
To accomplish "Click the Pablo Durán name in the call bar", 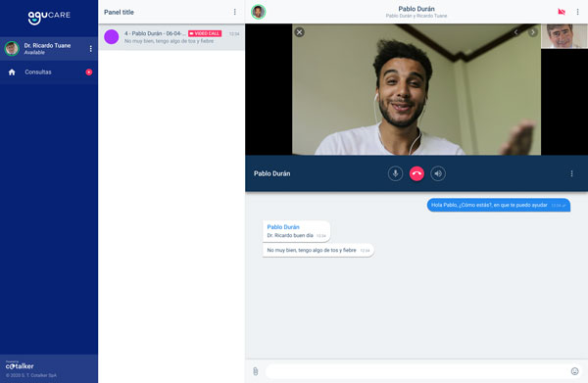I will click(271, 173).
